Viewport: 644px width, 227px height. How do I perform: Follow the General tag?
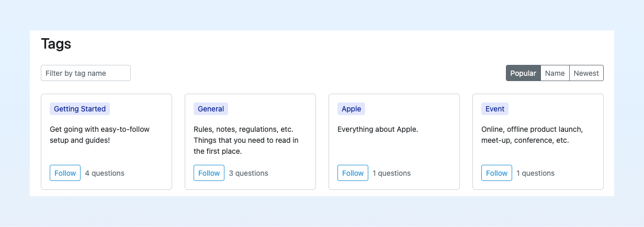point(209,173)
